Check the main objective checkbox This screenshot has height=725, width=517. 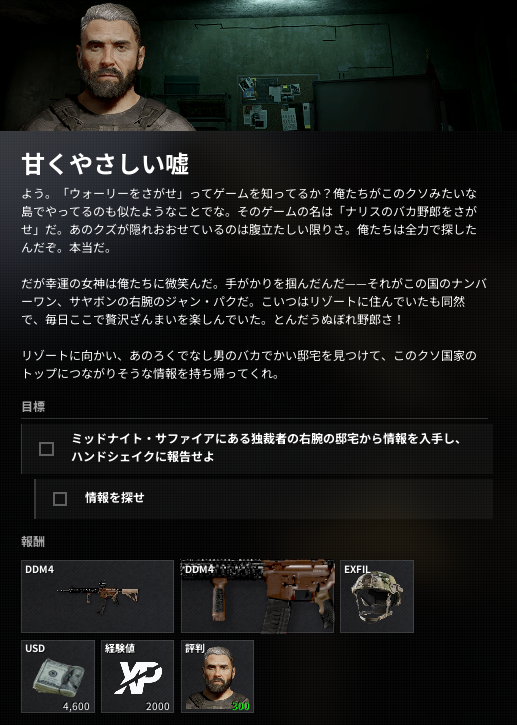coord(46,449)
